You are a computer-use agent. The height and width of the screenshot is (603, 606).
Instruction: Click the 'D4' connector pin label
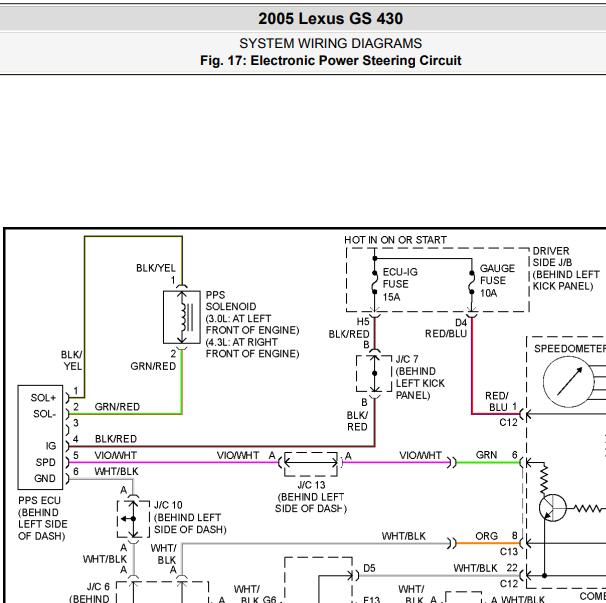461,323
